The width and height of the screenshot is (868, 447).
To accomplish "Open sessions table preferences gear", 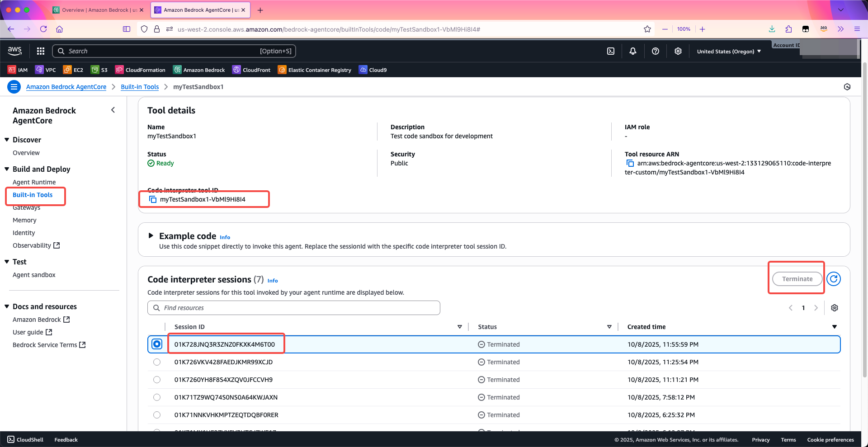I will point(834,308).
